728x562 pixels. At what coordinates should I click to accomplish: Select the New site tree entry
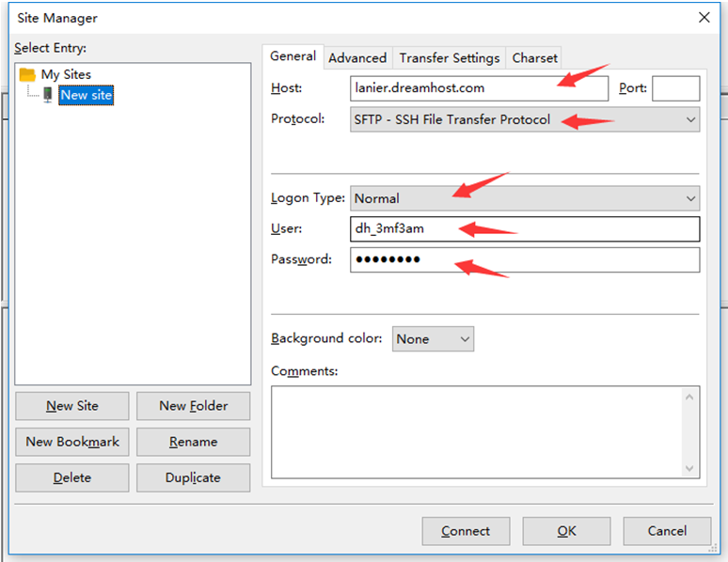click(86, 95)
